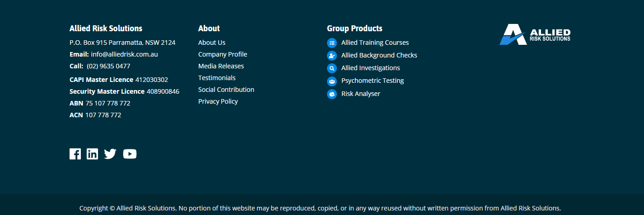View the Testimonials page

(x=217, y=78)
